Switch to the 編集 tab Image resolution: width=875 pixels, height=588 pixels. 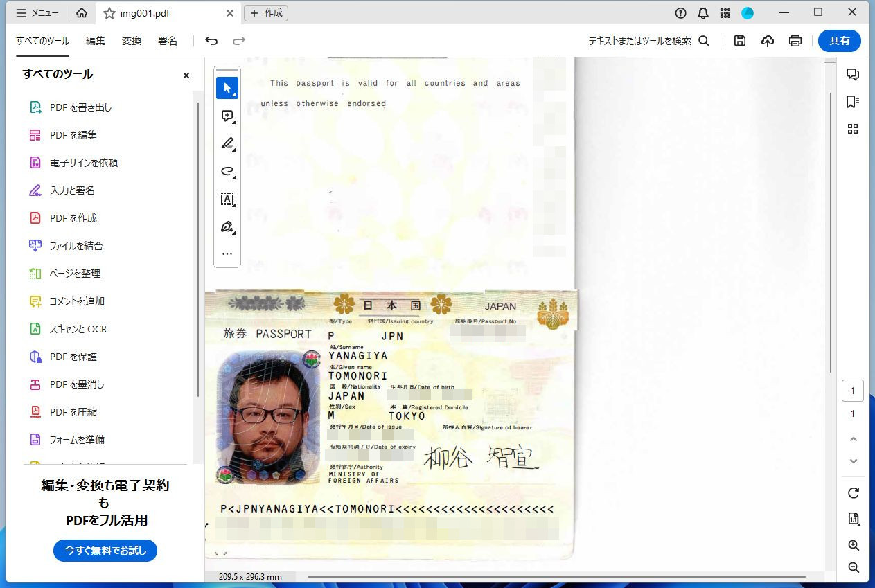(95, 41)
